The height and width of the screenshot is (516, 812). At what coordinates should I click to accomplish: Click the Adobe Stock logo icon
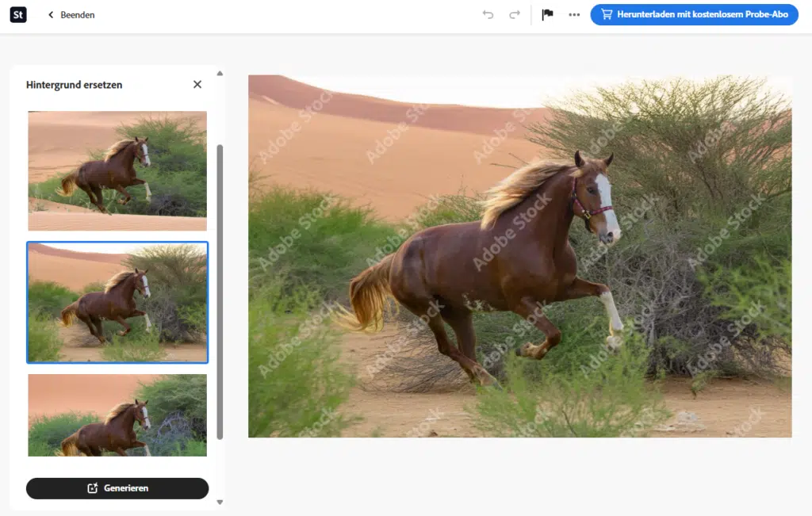click(x=18, y=14)
